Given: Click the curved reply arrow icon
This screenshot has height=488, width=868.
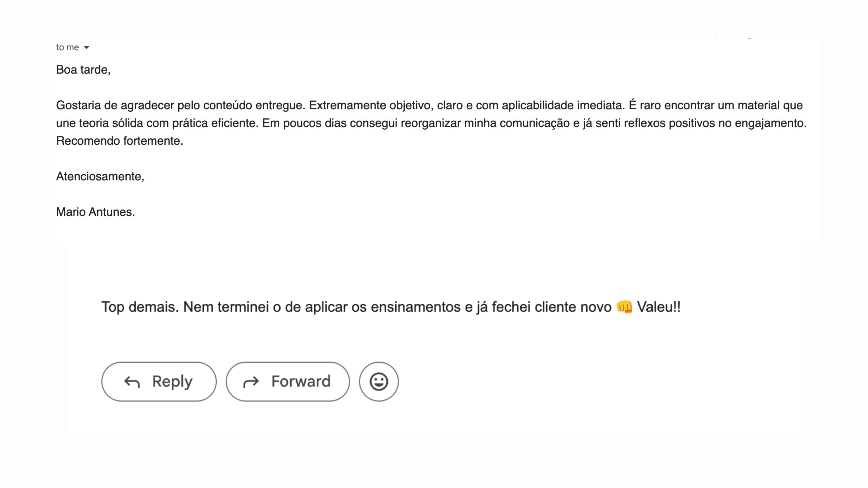Looking at the screenshot, I should pos(132,382).
